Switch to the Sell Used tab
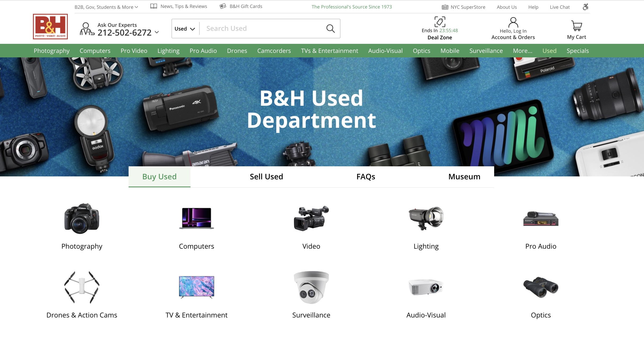Viewport: 644px width, 339px height. click(266, 177)
